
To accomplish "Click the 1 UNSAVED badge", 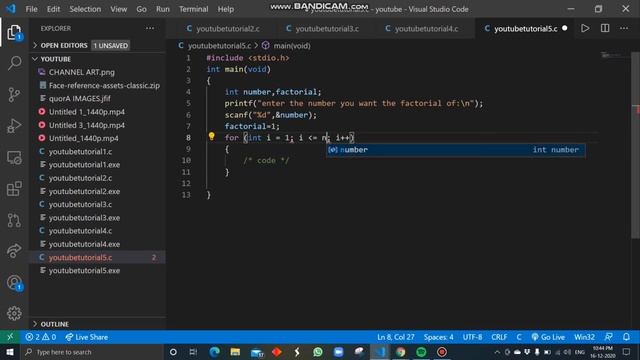I will coord(111,45).
